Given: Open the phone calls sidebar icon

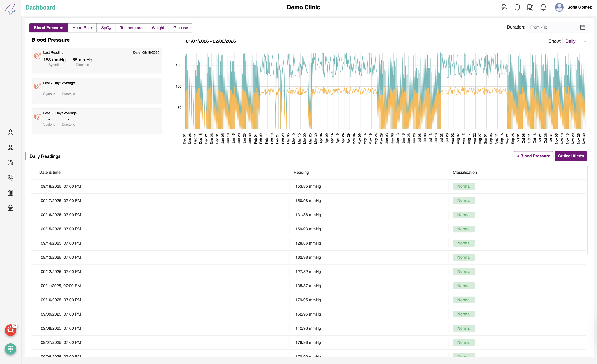Looking at the screenshot, I should 10,178.
